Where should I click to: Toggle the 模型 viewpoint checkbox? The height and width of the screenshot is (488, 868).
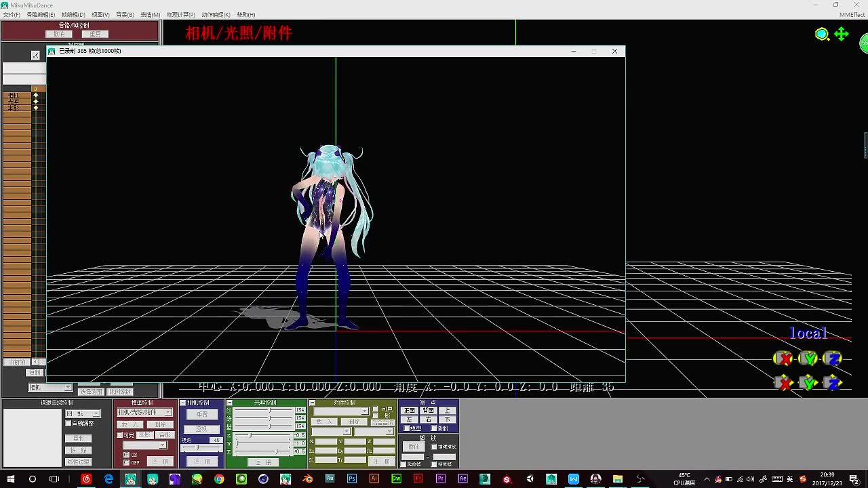tap(407, 428)
